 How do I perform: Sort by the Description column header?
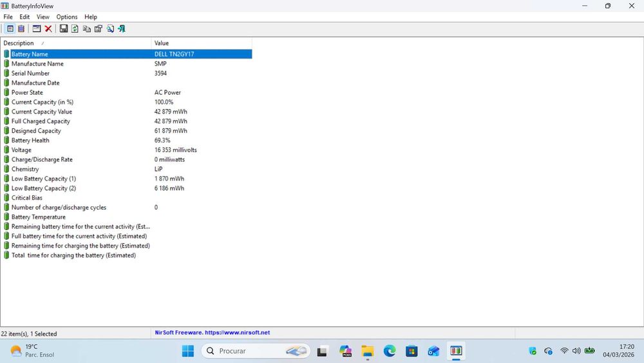pyautogui.click(x=76, y=43)
